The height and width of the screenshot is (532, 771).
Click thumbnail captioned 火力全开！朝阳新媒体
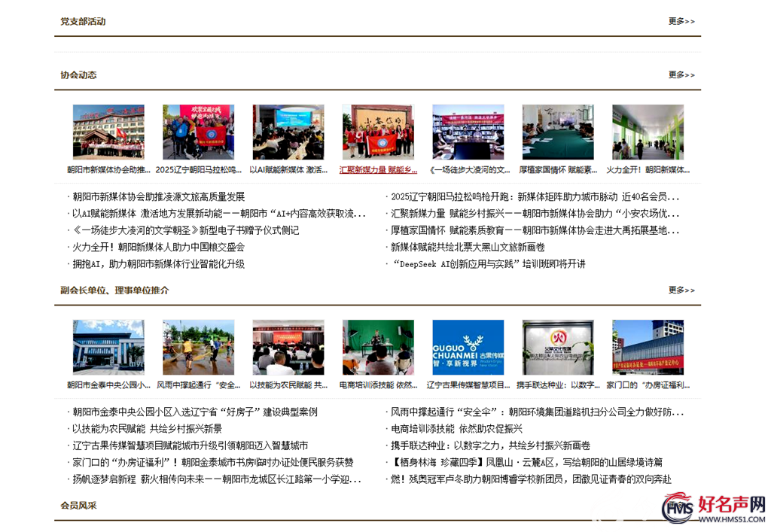648,132
